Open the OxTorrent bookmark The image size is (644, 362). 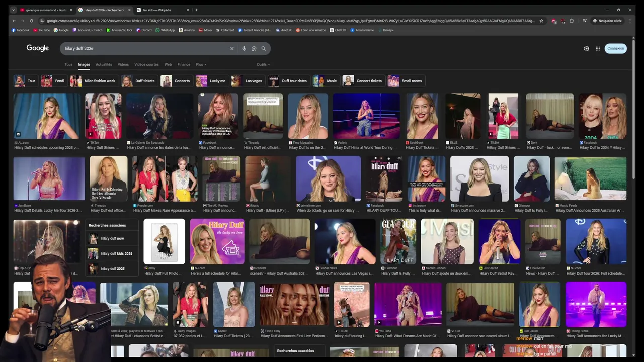click(225, 30)
